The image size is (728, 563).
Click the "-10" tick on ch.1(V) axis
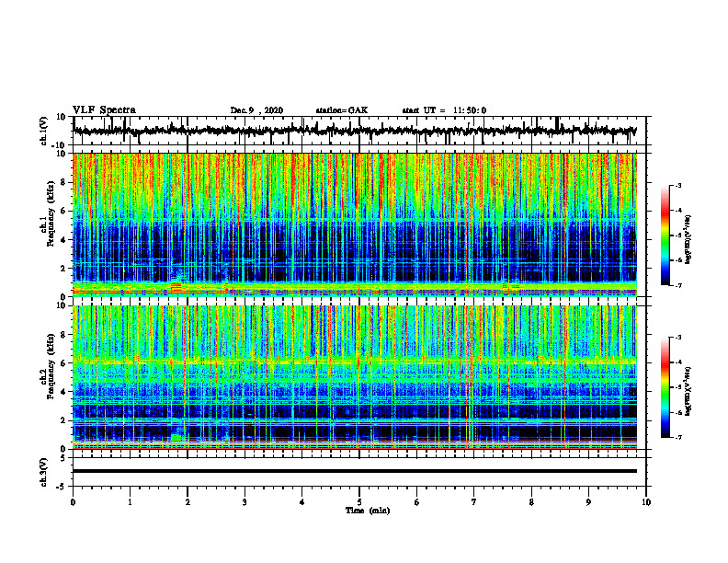pos(60,145)
